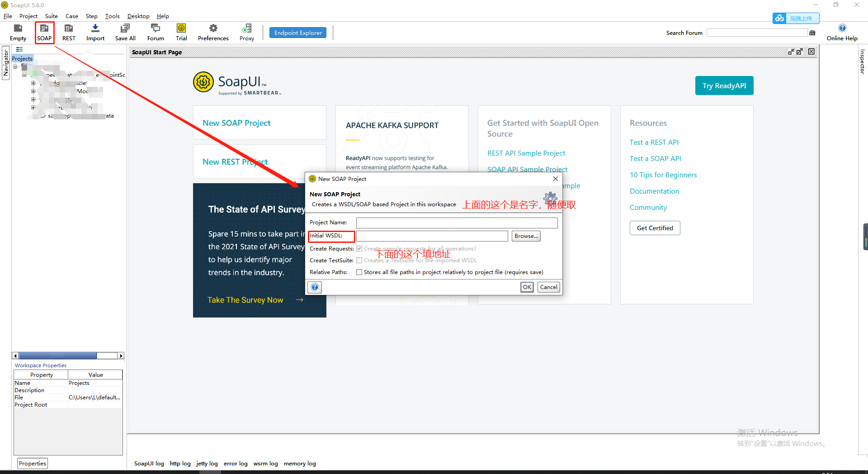Close the New SOAP Project dialog

556,179
